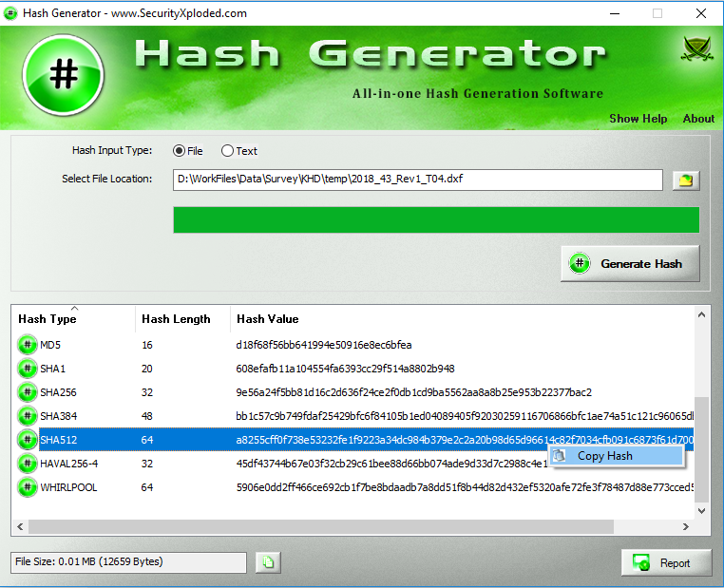Close the Hash Generator window
The height and width of the screenshot is (588, 724).
pos(701,13)
